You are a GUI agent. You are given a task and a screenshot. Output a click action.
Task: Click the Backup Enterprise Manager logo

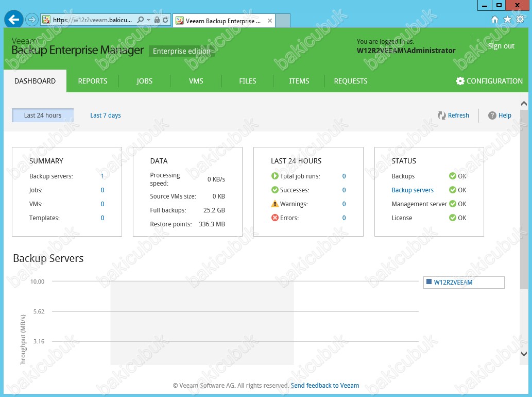(78, 47)
